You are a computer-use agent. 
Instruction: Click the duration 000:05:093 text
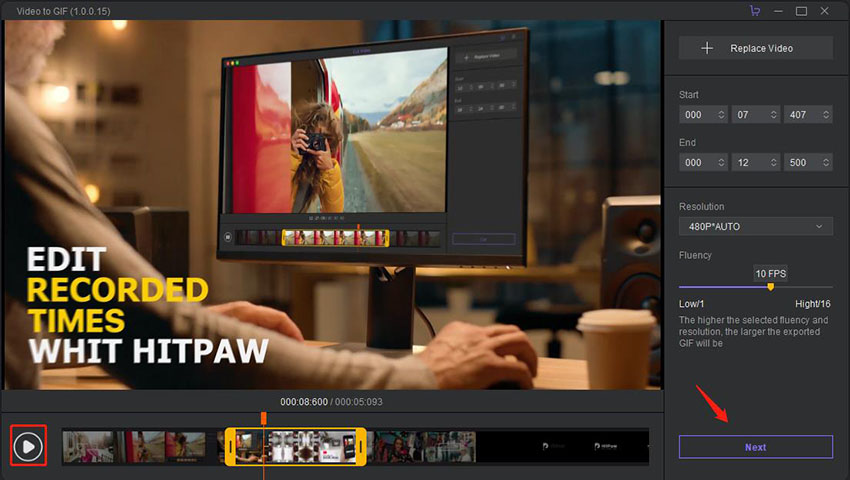358,402
